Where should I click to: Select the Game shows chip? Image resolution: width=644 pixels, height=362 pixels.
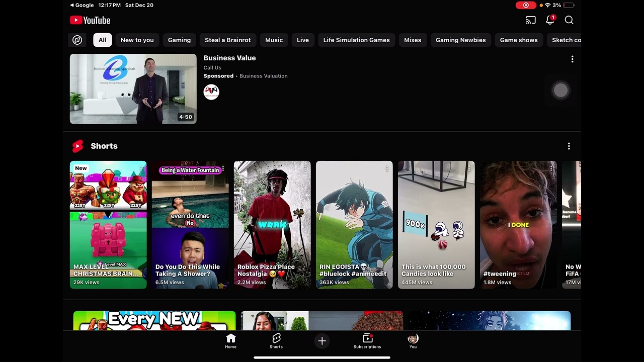pyautogui.click(x=519, y=40)
